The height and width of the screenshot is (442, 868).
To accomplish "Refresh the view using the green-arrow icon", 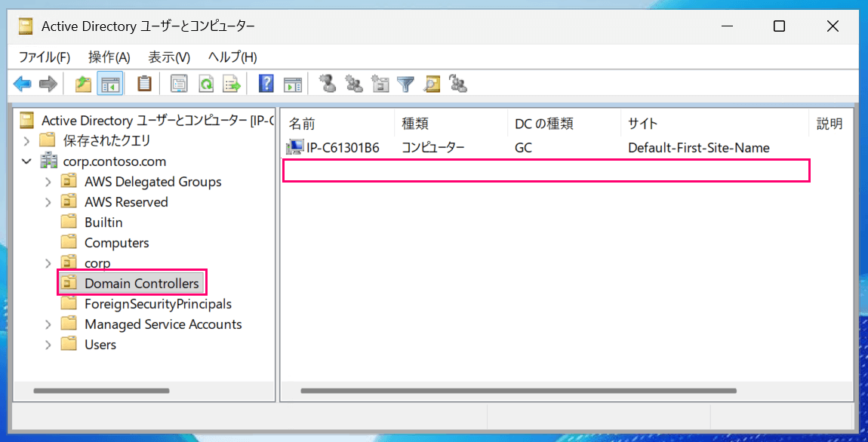I will [x=206, y=84].
